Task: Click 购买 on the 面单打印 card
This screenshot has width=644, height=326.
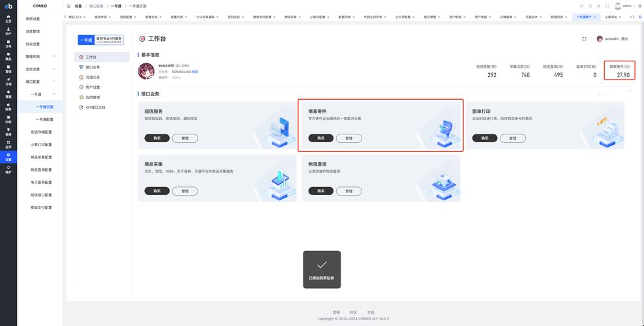Action: tap(485, 138)
